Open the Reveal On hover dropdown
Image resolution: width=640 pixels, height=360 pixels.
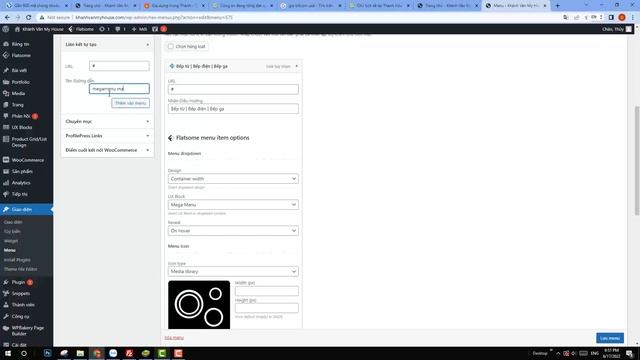point(233,231)
